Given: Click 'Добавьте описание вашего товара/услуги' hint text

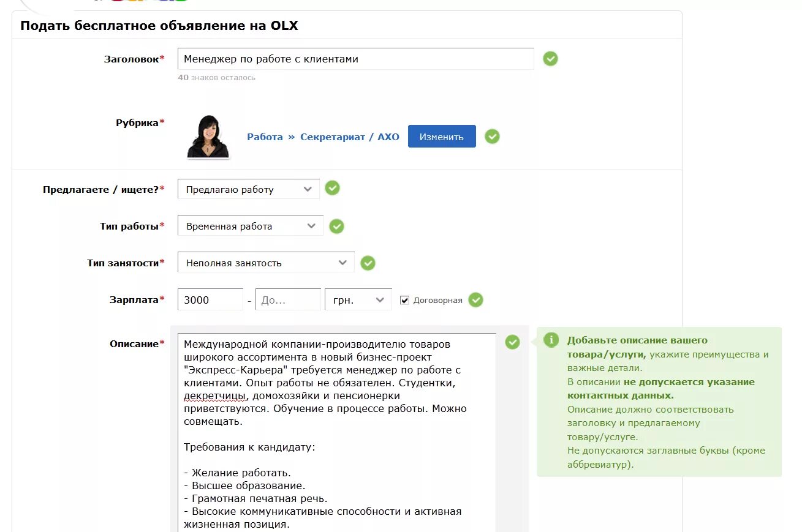Looking at the screenshot, I should pos(637,347).
